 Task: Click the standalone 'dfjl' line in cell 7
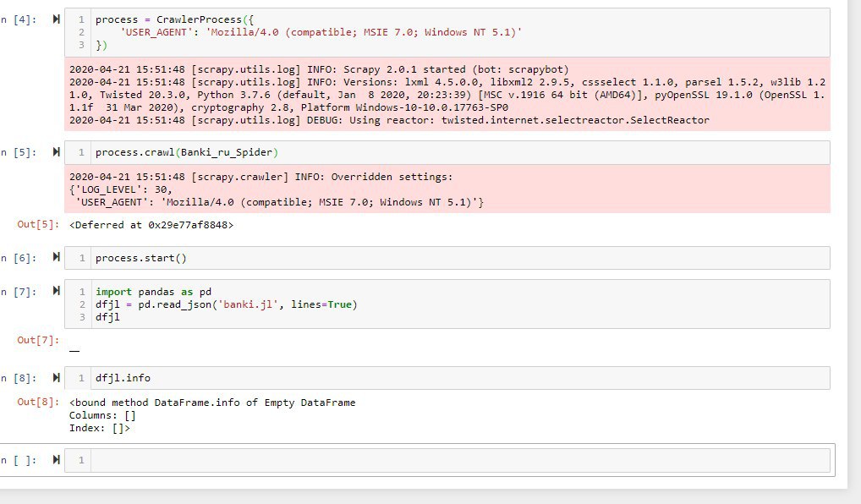click(107, 317)
